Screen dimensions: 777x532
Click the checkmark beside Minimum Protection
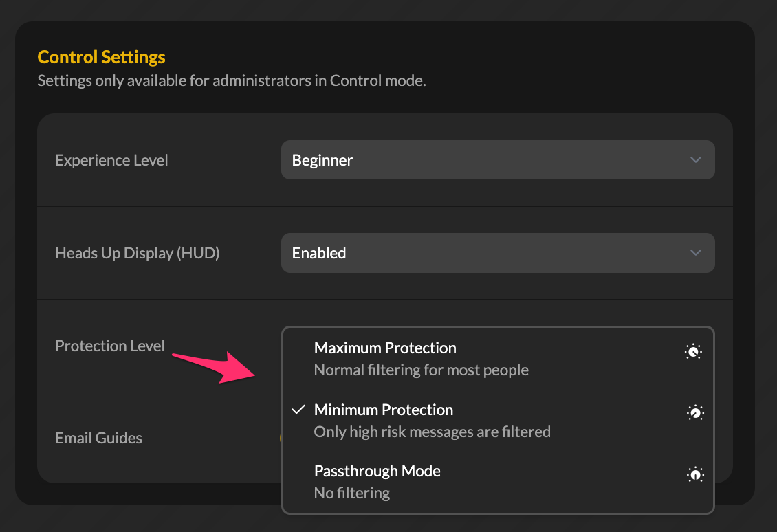coord(298,410)
